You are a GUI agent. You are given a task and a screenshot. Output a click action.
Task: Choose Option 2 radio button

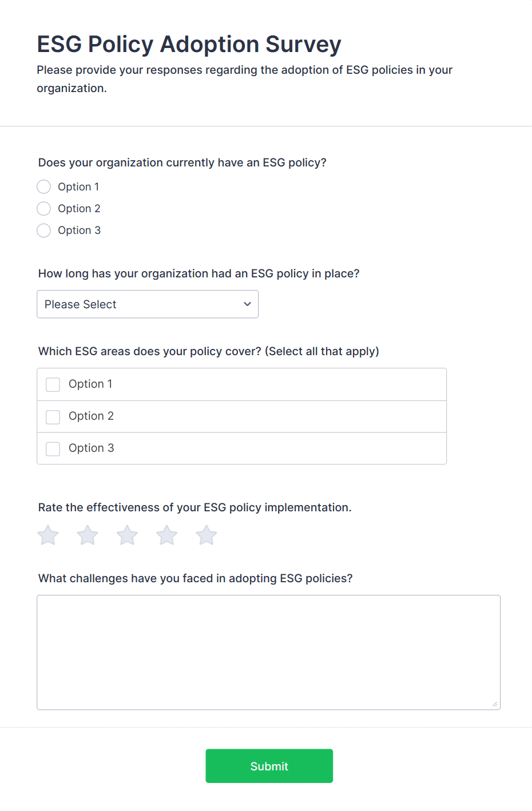(x=44, y=209)
